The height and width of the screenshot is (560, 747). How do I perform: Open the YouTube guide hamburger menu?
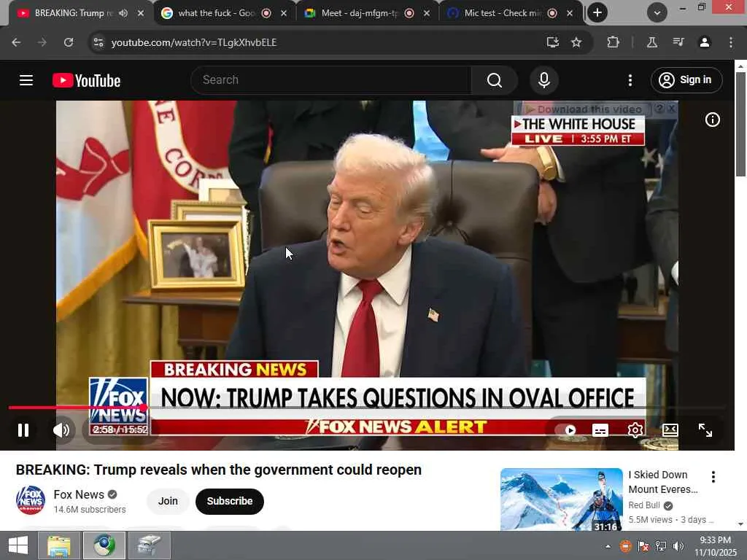point(26,80)
